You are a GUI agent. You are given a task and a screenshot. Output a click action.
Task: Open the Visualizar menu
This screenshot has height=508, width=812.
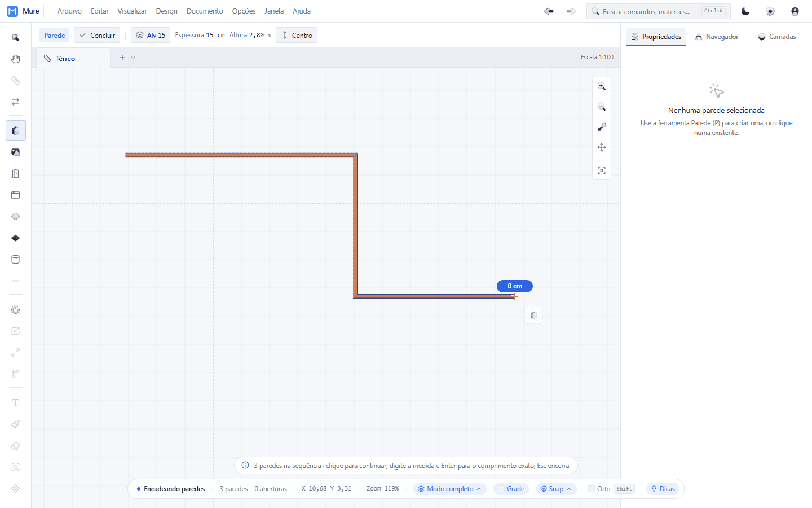pos(132,11)
